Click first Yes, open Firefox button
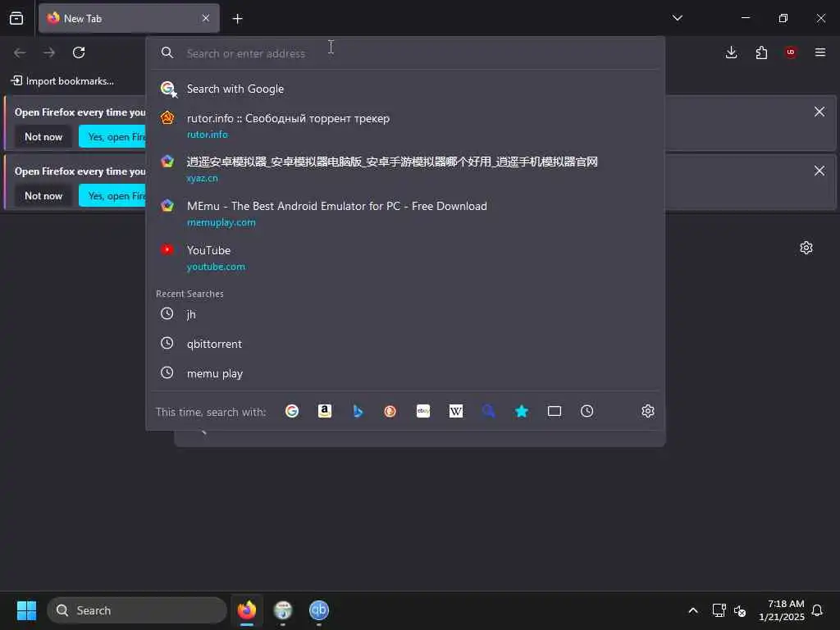The image size is (840, 630). tap(112, 137)
